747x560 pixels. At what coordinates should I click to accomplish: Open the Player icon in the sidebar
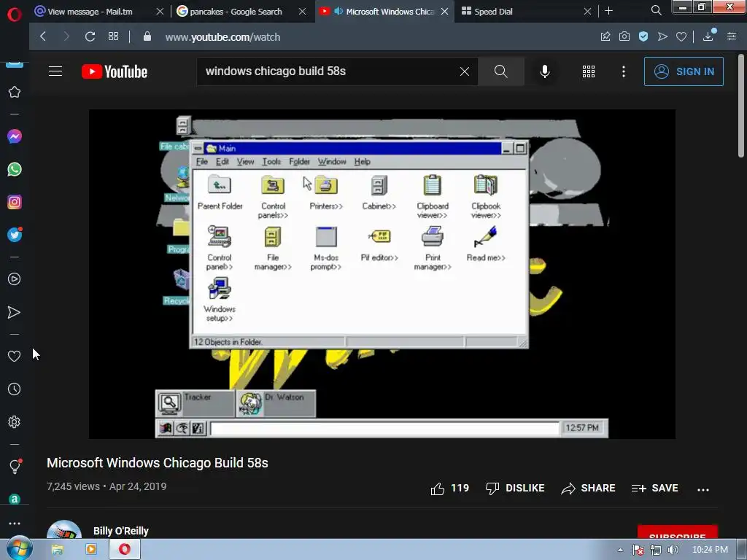(x=15, y=279)
